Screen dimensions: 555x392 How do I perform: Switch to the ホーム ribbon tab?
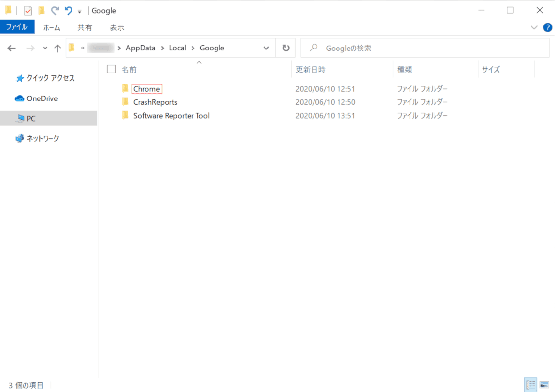click(51, 27)
